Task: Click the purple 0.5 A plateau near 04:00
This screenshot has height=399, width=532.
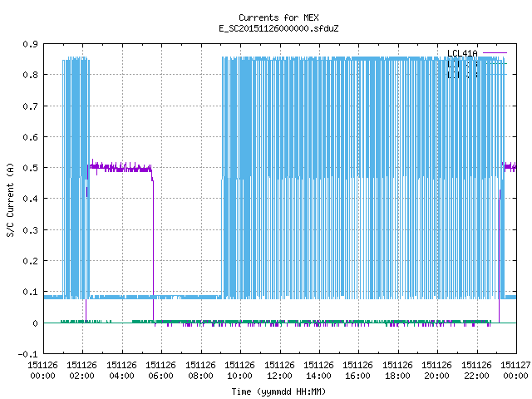Action: [120, 168]
